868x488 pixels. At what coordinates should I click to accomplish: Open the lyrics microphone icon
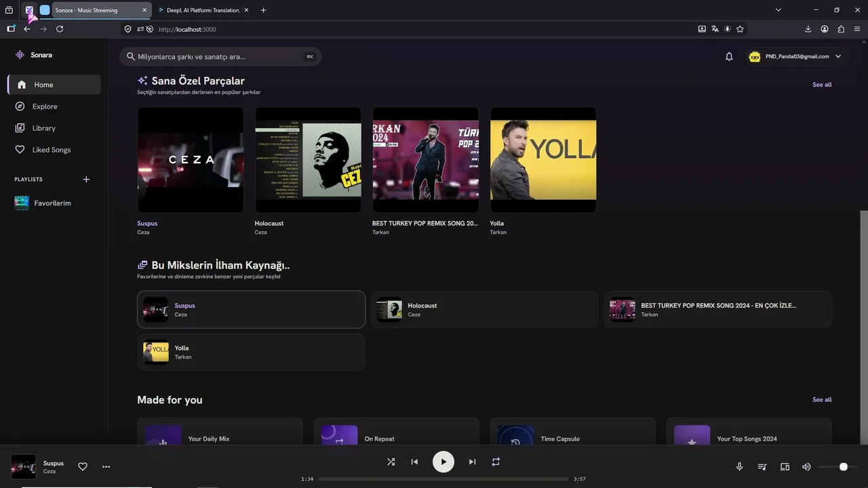tap(740, 467)
